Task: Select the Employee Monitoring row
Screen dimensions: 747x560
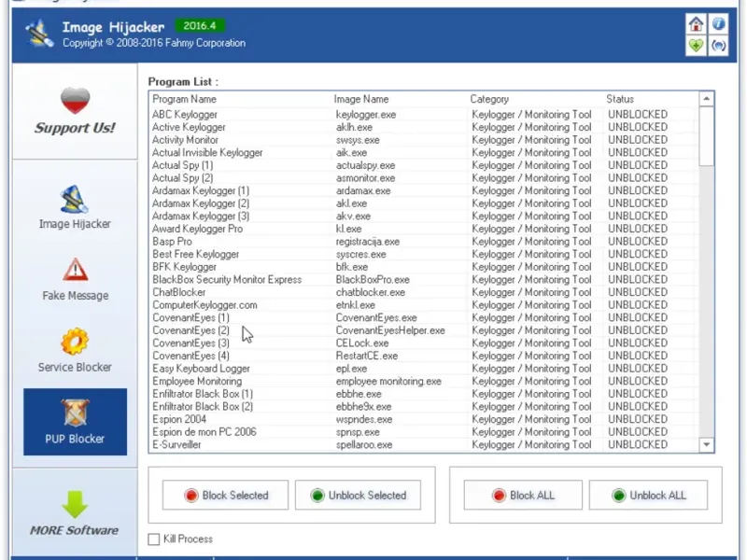Action: click(423, 381)
